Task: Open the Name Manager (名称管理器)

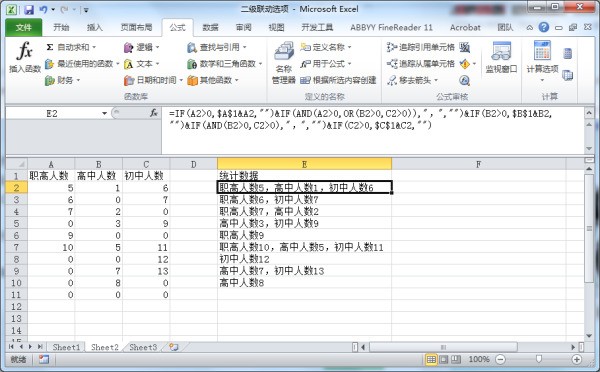Action: pyautogui.click(x=284, y=62)
